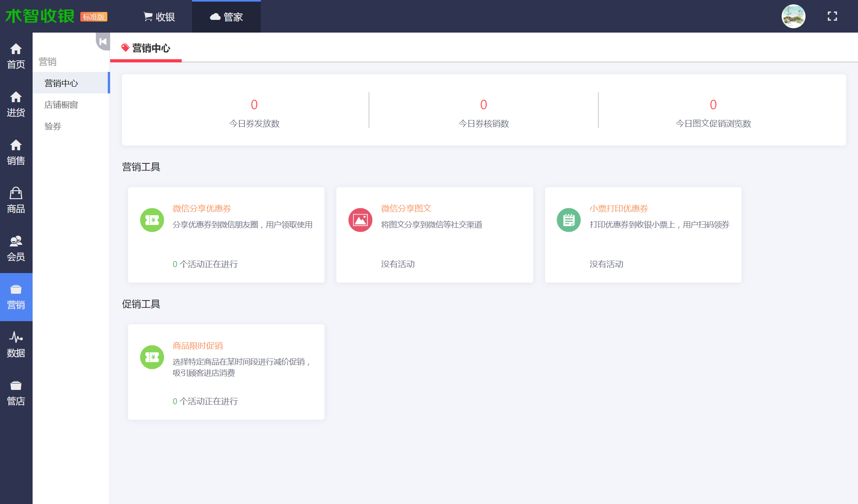Open the 销售 sales sidebar item
The height and width of the screenshot is (504, 858).
tap(16, 152)
